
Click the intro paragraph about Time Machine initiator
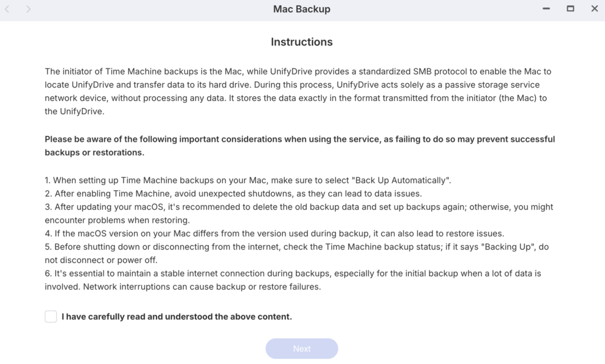pos(298,91)
